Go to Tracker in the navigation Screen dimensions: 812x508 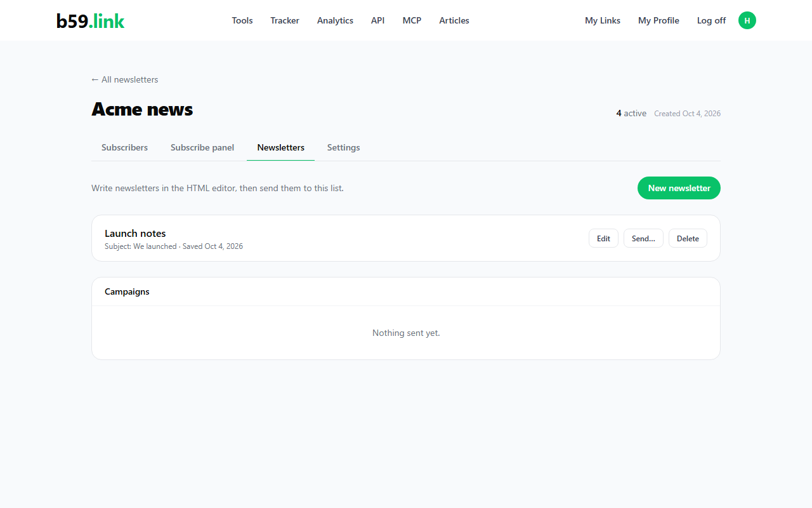(x=285, y=20)
